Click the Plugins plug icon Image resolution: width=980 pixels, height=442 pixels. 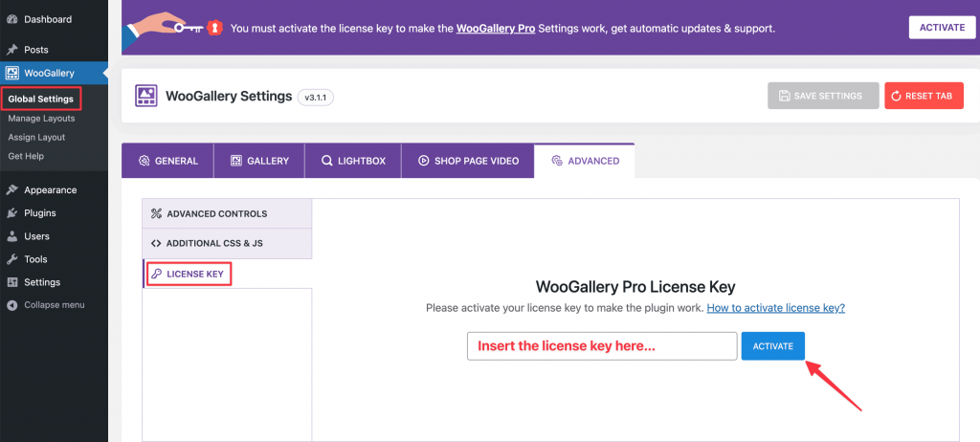coord(11,213)
